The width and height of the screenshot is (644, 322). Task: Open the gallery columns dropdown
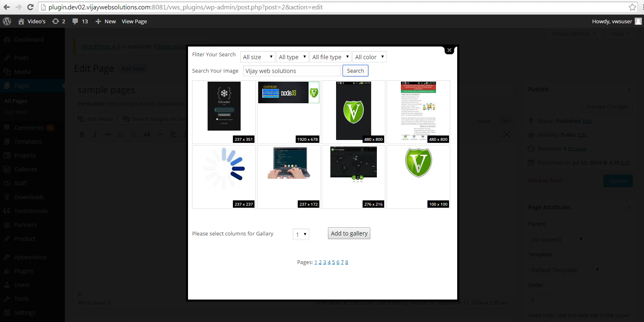click(x=301, y=234)
